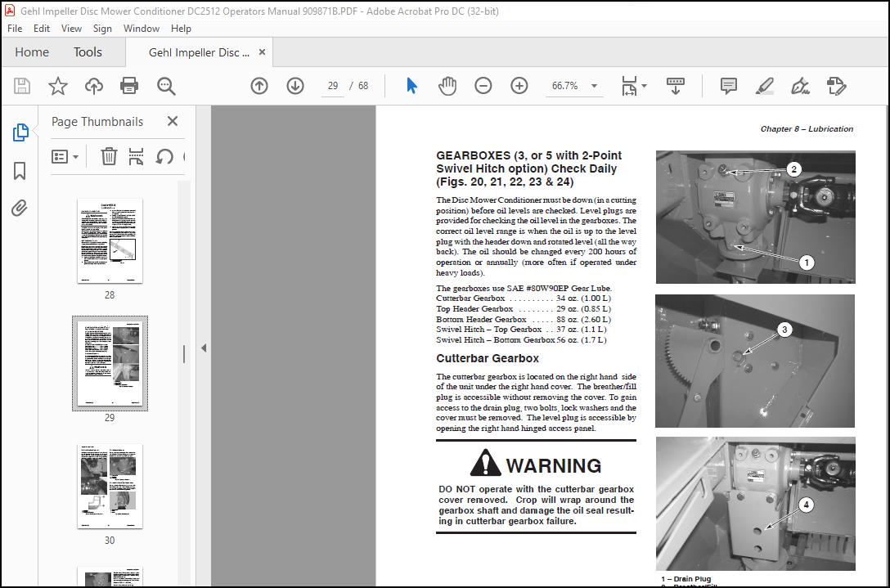Select the Highlight text tool
The height and width of the screenshot is (588, 890).
tap(765, 86)
